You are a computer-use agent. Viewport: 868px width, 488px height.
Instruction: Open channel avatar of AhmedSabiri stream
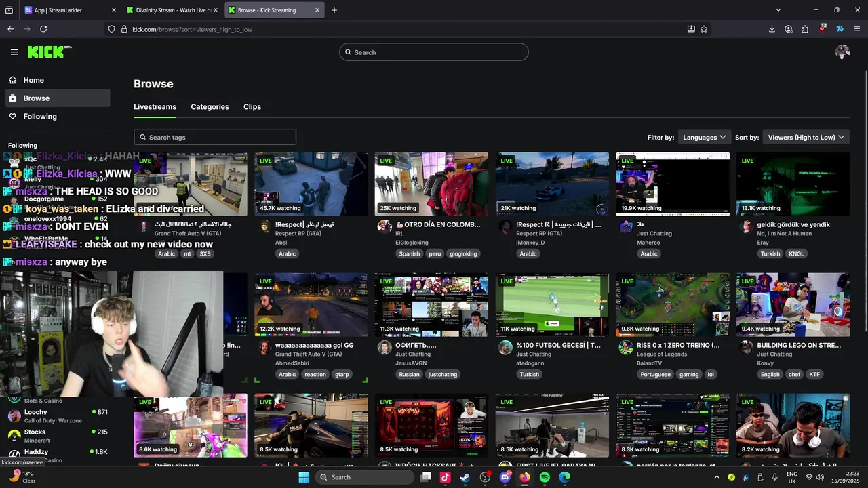pos(264,347)
